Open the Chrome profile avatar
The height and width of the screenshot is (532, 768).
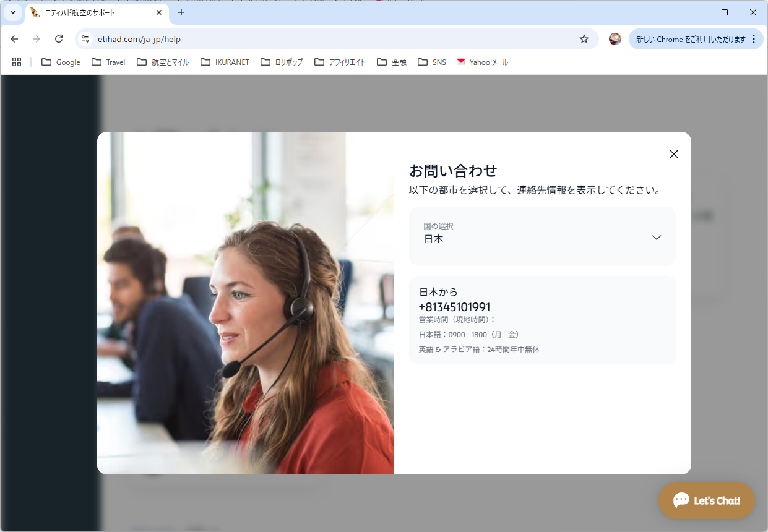point(615,39)
